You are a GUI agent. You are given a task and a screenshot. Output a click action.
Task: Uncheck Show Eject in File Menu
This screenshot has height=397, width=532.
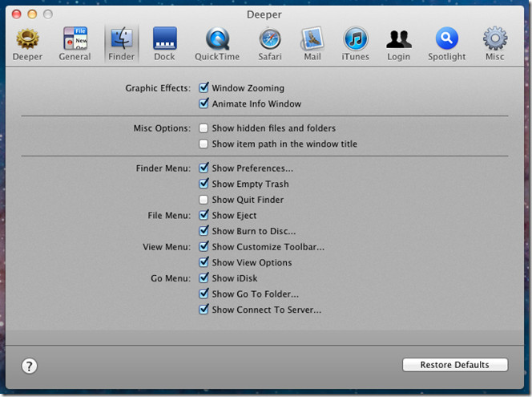coord(204,215)
